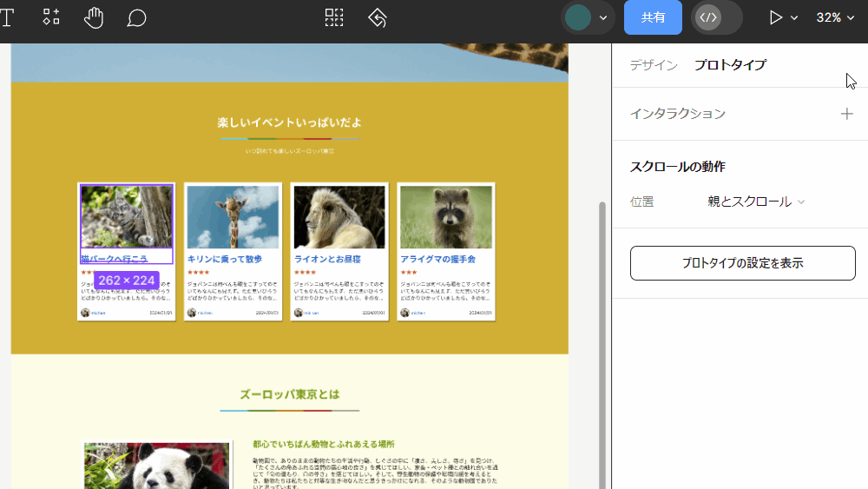The width and height of the screenshot is (868, 489).
Task: Click the raccoon card star rating
Action: tap(409, 272)
